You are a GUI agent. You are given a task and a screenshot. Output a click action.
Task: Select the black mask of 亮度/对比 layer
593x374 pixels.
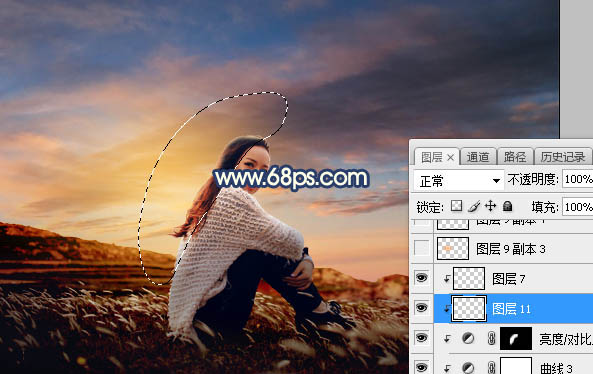point(516,338)
